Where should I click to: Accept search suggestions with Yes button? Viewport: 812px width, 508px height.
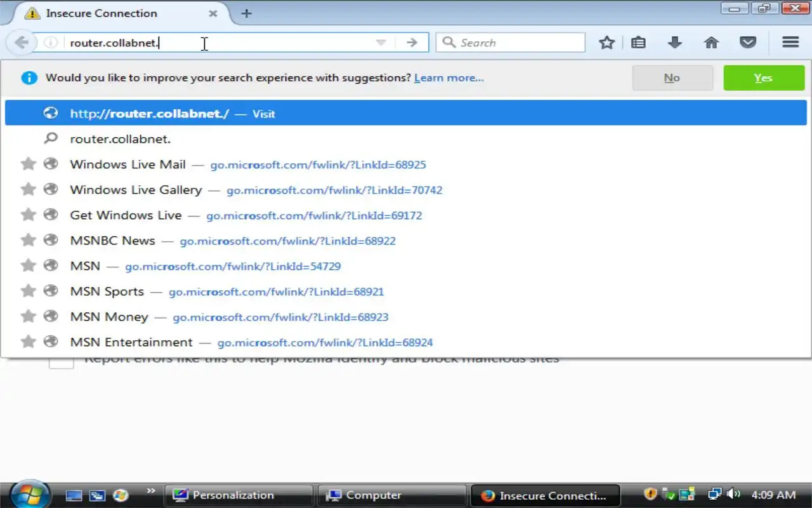coord(764,77)
